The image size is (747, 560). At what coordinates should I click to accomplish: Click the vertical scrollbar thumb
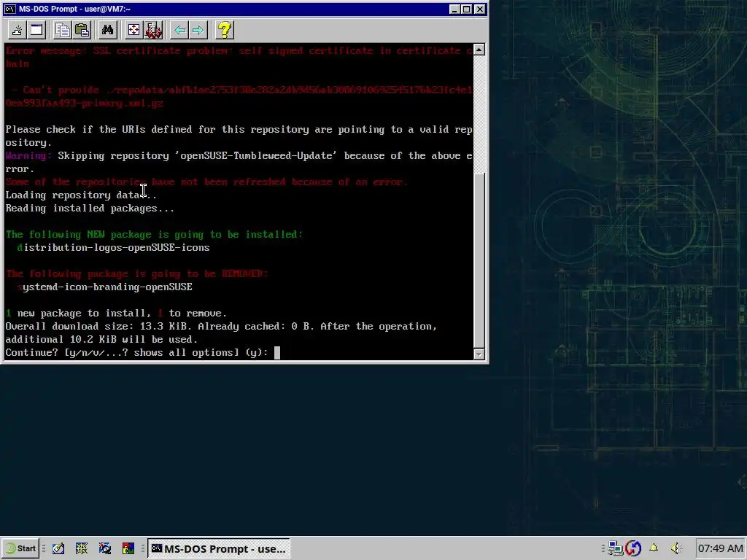[x=479, y=260]
